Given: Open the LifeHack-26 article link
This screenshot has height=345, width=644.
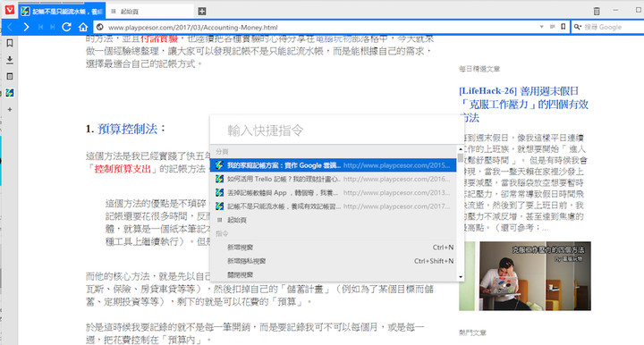Looking at the screenshot, I should click(523, 105).
